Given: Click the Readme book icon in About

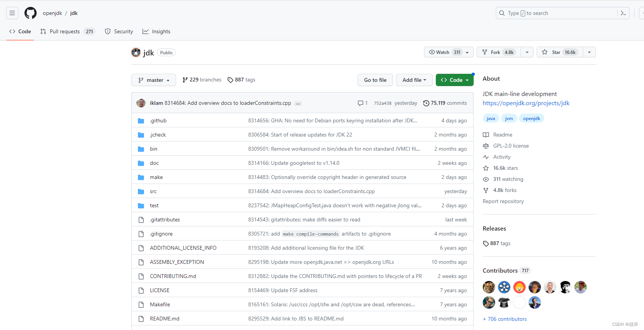Looking at the screenshot, I should pos(486,135).
